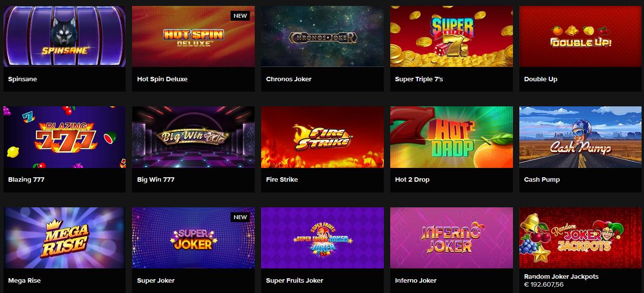
Task: Select the Big Win 777 thumbnail
Action: [193, 137]
